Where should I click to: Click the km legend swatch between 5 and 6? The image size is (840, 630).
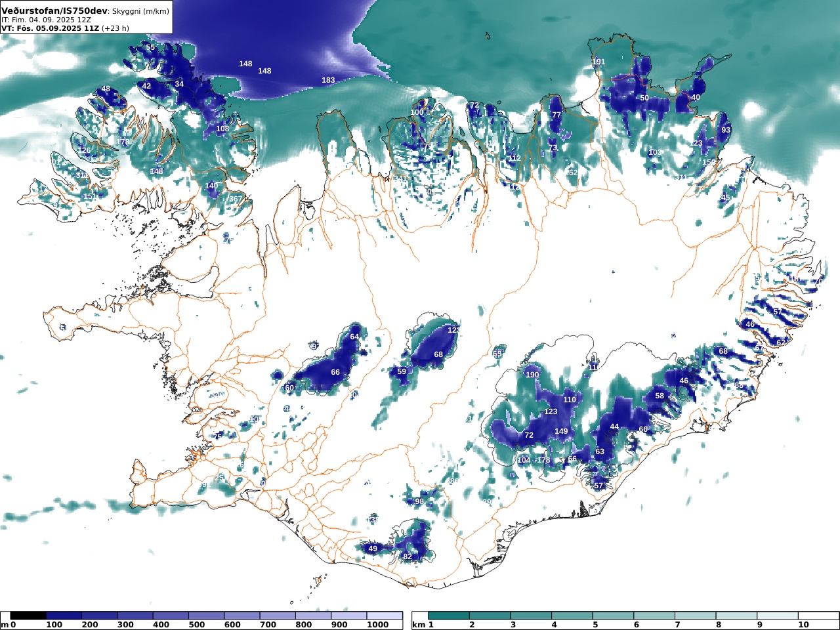click(x=613, y=616)
